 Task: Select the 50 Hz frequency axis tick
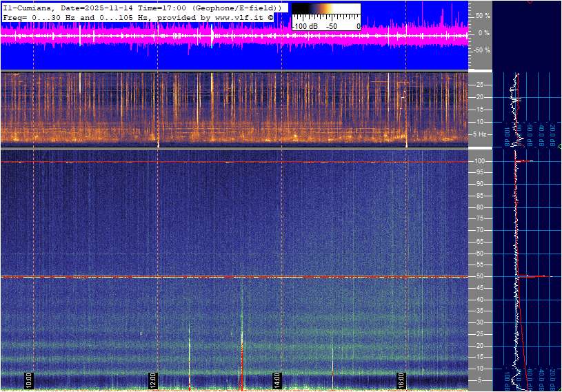[480, 276]
